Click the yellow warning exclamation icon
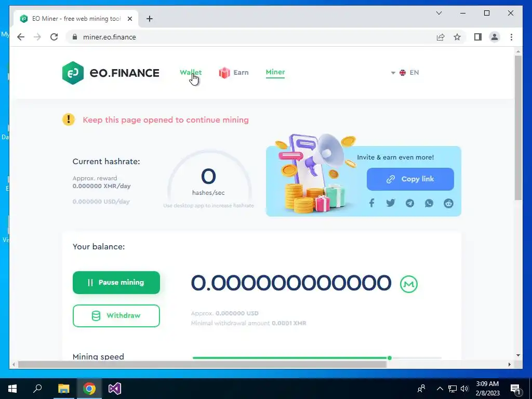 pos(68,119)
